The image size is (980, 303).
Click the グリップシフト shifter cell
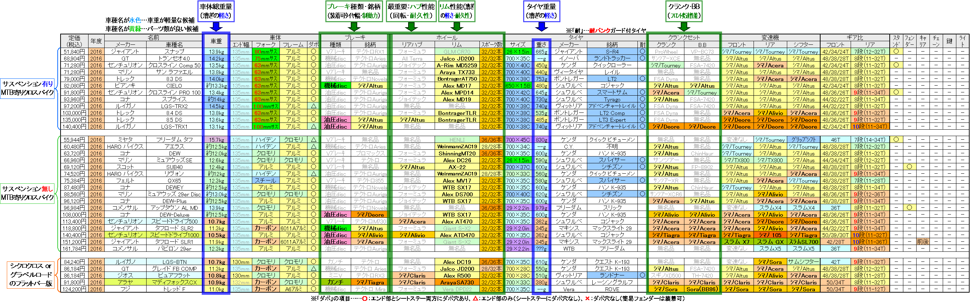click(803, 140)
